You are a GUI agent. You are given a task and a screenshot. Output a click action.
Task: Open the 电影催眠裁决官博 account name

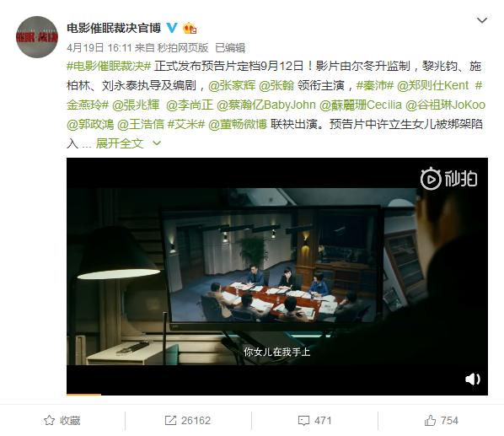pos(114,28)
